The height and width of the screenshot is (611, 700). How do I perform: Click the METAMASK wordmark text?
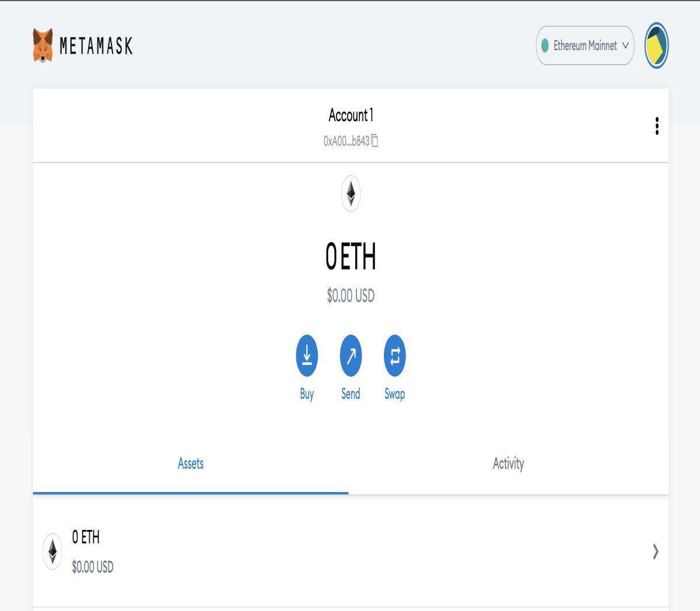[96, 45]
